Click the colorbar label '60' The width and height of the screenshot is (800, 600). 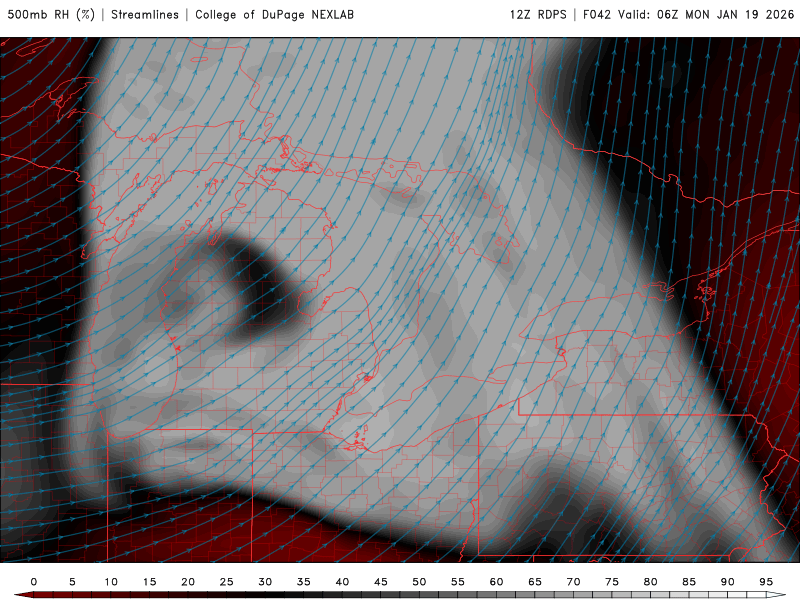pos(496,582)
